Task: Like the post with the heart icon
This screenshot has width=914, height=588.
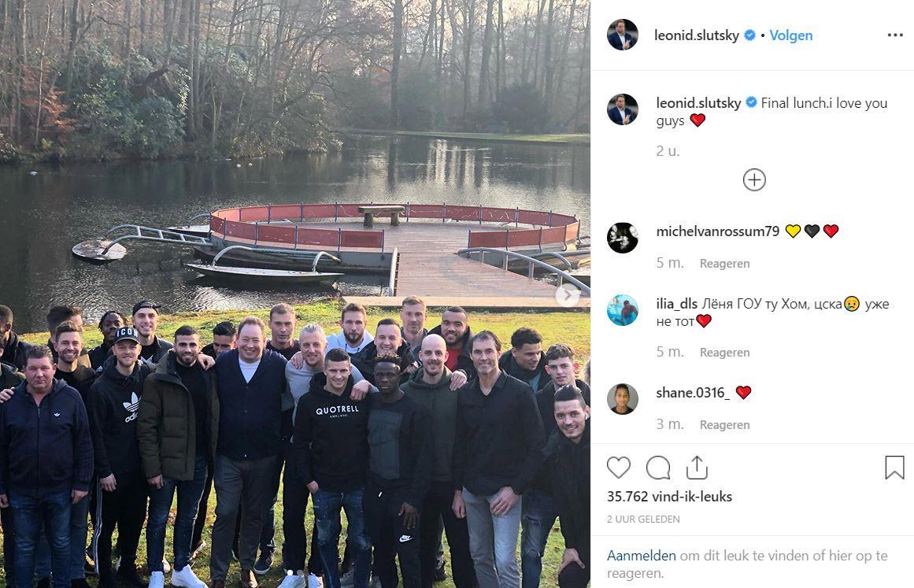Action: point(619,468)
